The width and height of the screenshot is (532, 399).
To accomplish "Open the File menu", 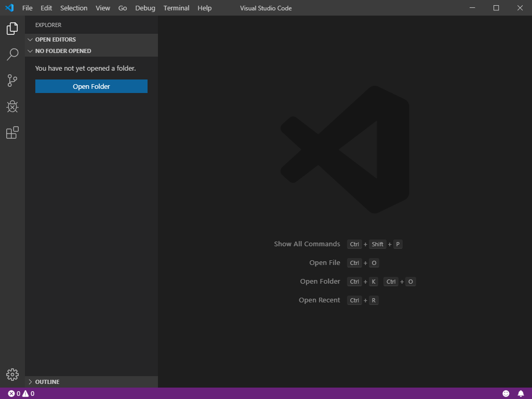I will (27, 8).
